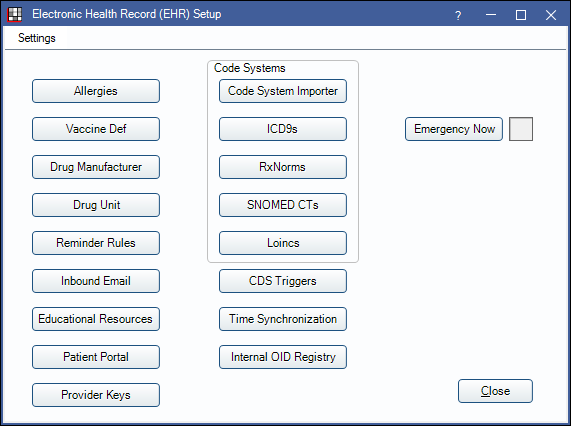Click the RxNorms button
Image resolution: width=571 pixels, height=426 pixels.
(x=283, y=167)
